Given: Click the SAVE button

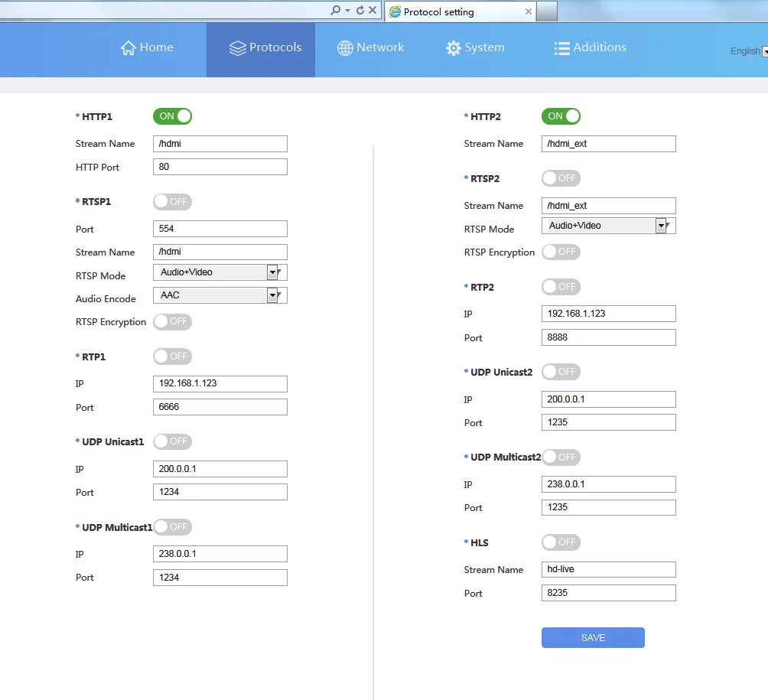Looking at the screenshot, I should (x=593, y=638).
